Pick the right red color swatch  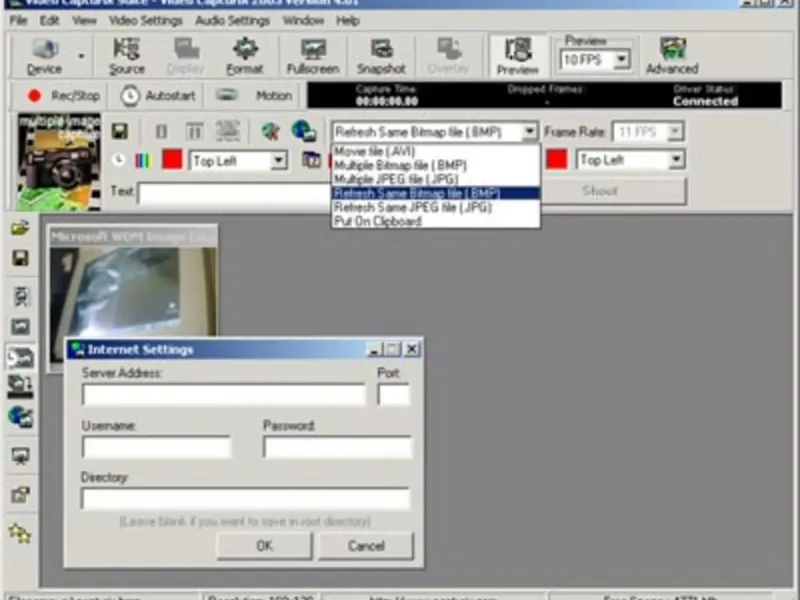coord(556,159)
